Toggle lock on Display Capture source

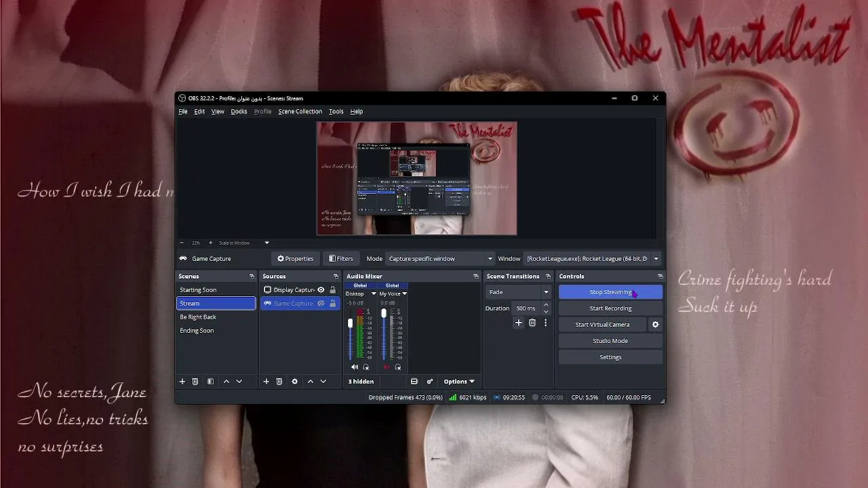click(x=332, y=290)
